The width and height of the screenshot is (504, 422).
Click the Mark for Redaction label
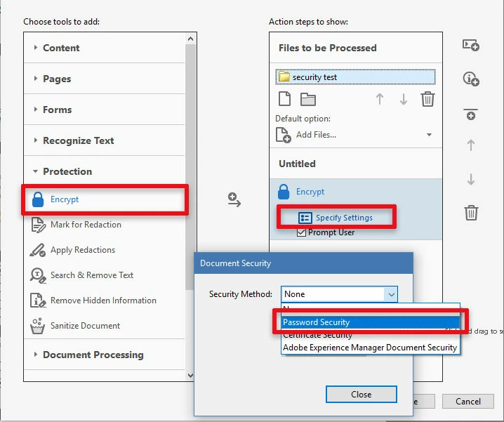pos(86,225)
